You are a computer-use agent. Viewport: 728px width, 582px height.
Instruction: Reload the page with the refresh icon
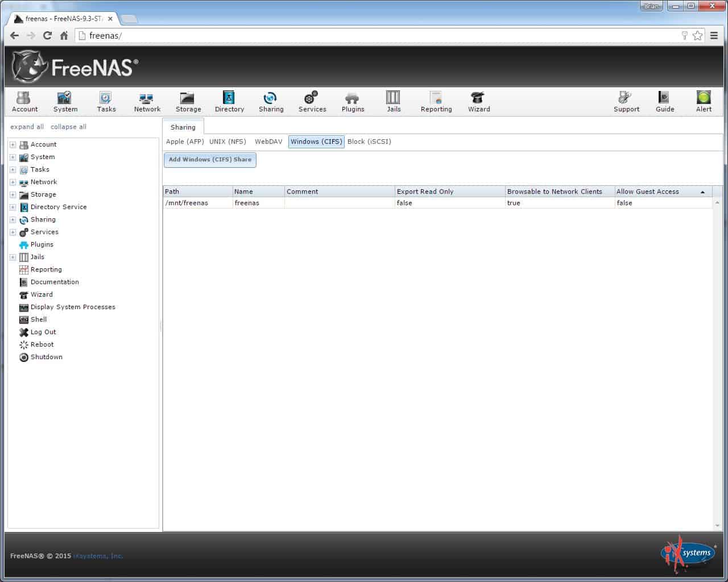[48, 35]
